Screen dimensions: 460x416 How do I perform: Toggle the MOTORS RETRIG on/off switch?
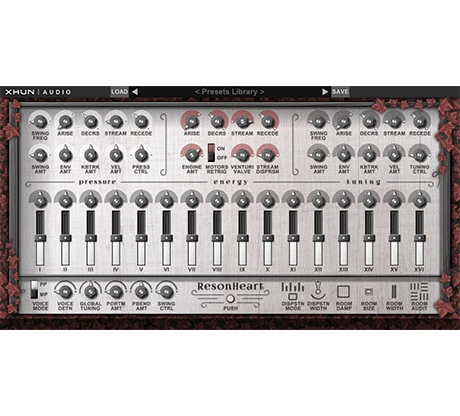(211, 153)
